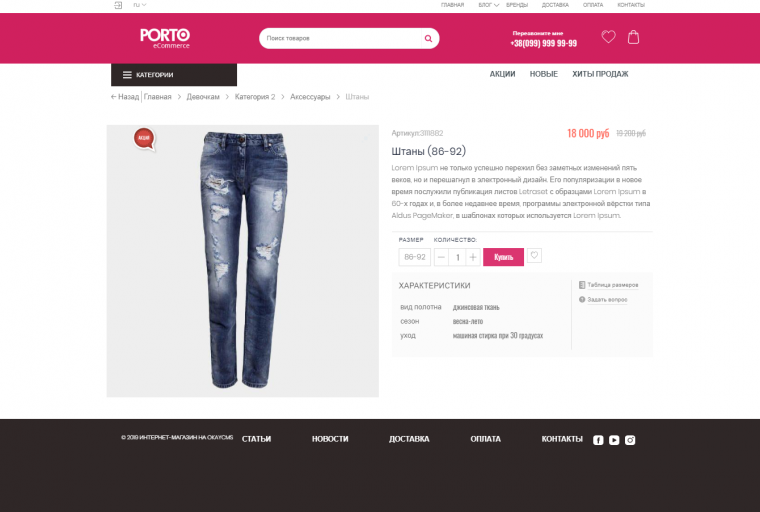Open the shopping bag cart icon
This screenshot has width=760, height=512.
(x=633, y=37)
